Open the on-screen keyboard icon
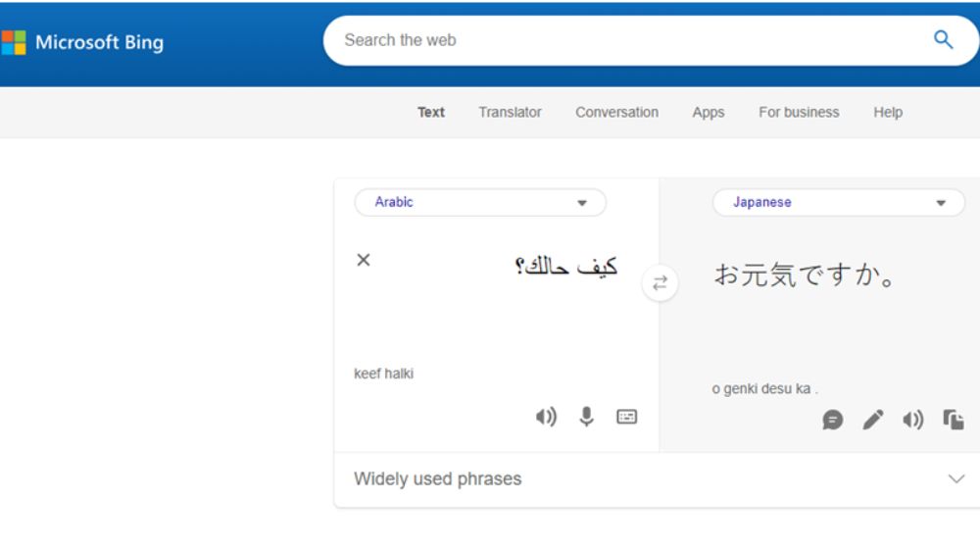 pyautogui.click(x=626, y=417)
